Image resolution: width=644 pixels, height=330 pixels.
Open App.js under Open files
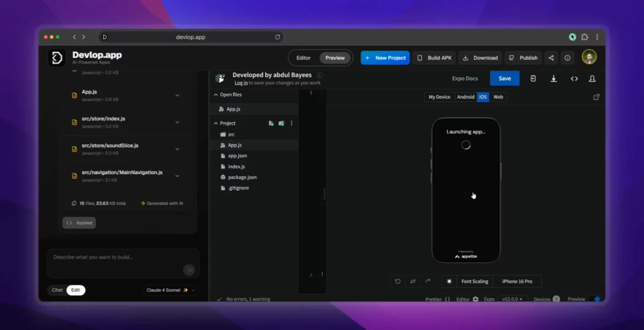(255, 109)
